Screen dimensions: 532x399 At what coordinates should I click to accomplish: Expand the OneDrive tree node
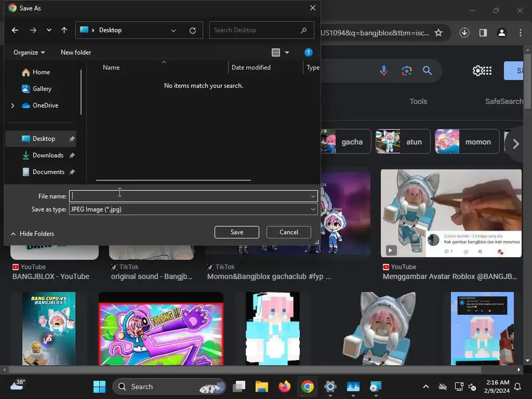[12, 105]
